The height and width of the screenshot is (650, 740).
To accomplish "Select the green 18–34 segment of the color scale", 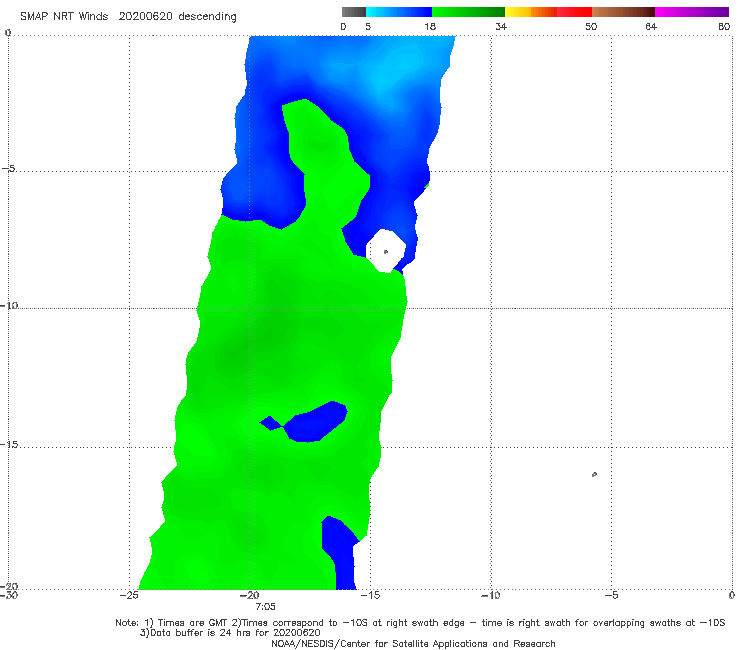I will (x=468, y=12).
